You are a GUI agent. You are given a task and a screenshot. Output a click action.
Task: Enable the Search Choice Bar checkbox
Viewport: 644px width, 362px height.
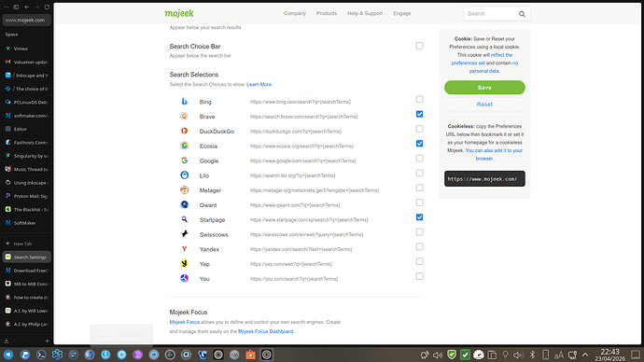point(419,46)
